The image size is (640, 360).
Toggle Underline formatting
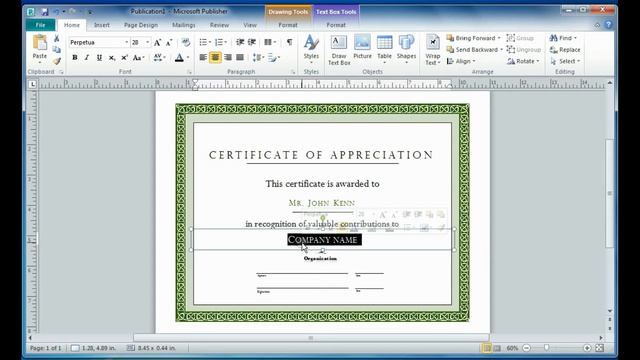click(99, 58)
